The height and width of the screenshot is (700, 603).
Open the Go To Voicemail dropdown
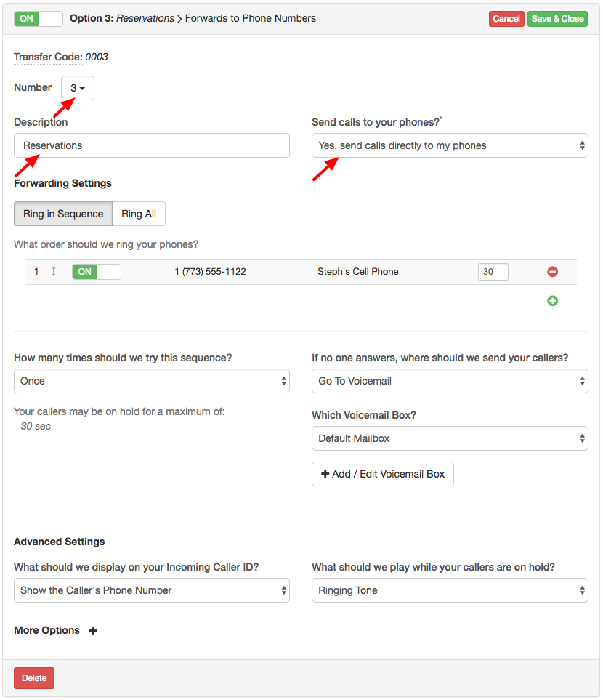click(449, 380)
